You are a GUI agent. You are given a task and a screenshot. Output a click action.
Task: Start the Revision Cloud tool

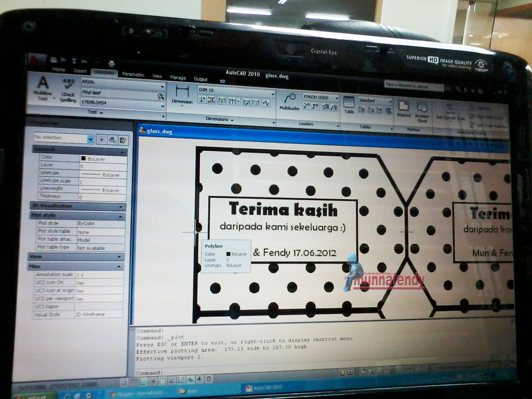422,112
